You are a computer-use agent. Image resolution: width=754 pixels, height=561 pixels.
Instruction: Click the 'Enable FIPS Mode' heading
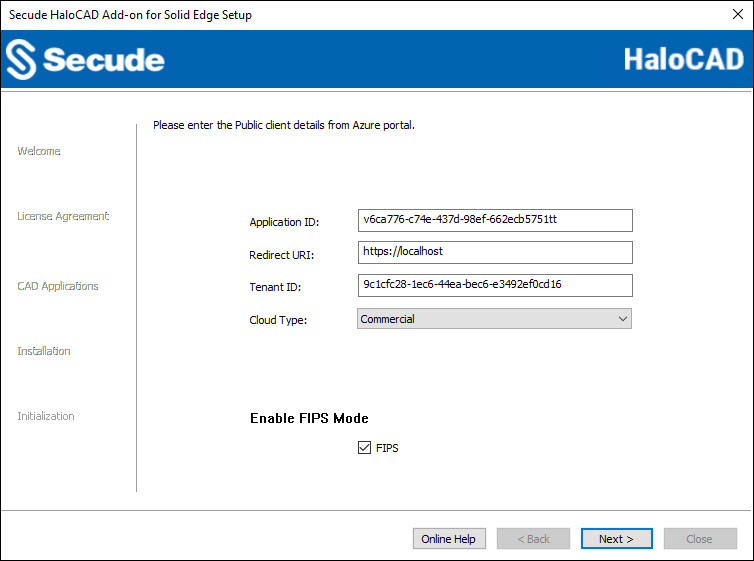pos(309,418)
